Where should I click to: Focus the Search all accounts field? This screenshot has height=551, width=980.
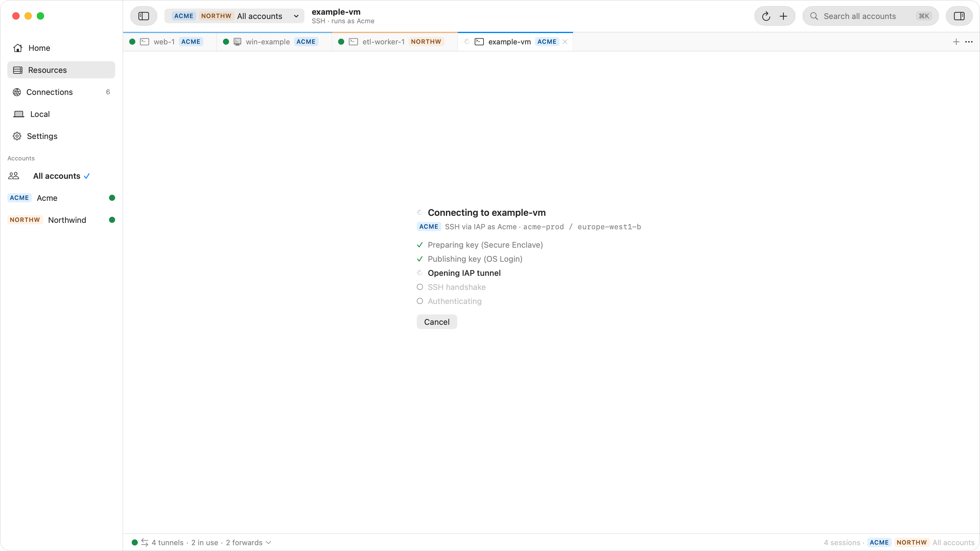point(870,16)
